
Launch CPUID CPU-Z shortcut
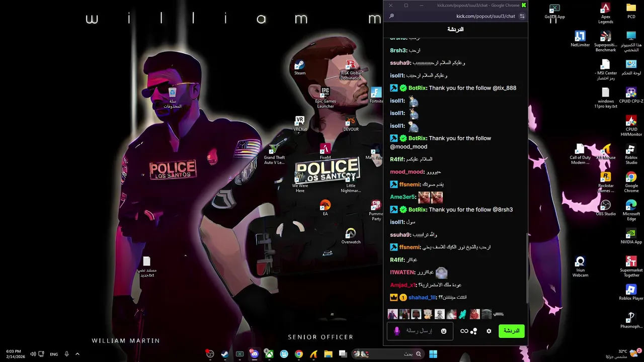[631, 96]
